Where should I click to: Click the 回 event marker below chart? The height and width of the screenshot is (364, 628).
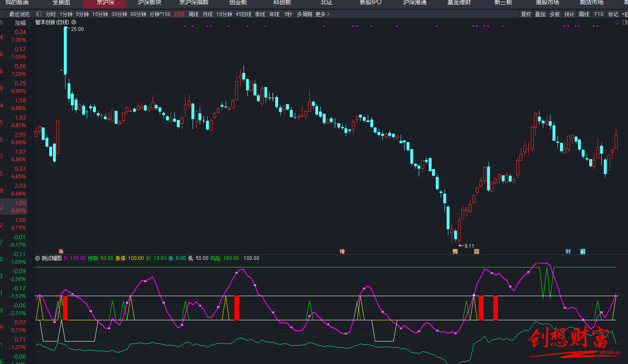[477, 252]
